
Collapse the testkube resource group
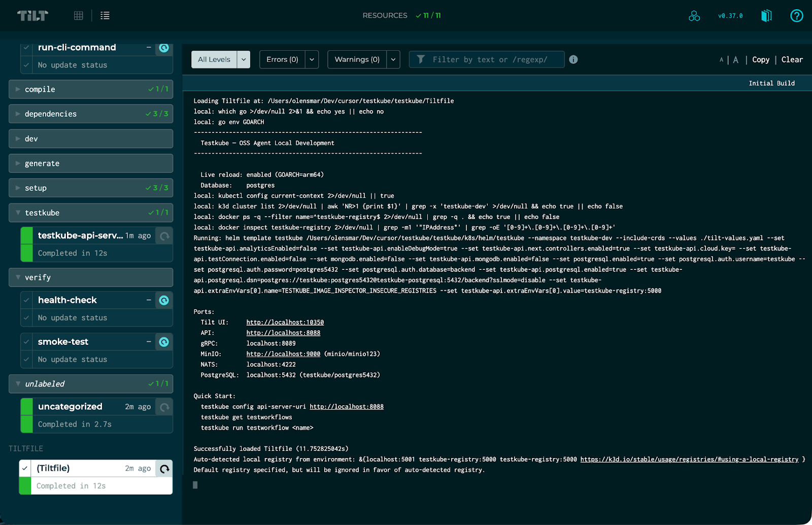(x=91, y=213)
